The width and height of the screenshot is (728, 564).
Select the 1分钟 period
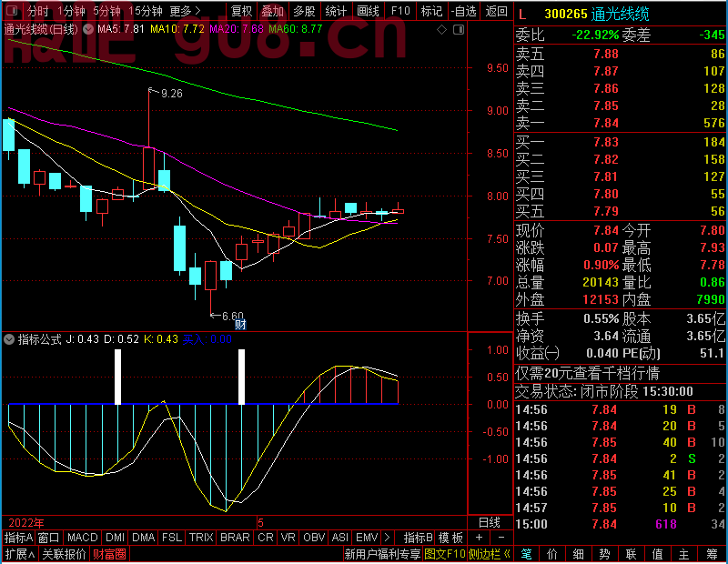pyautogui.click(x=72, y=11)
